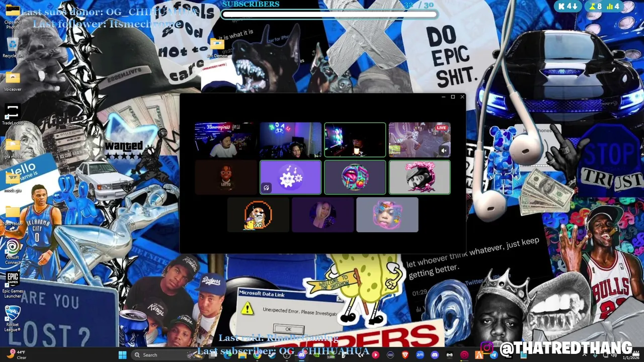Open Telegram from the taskbar
644x362 pixels.
[x=494, y=355]
